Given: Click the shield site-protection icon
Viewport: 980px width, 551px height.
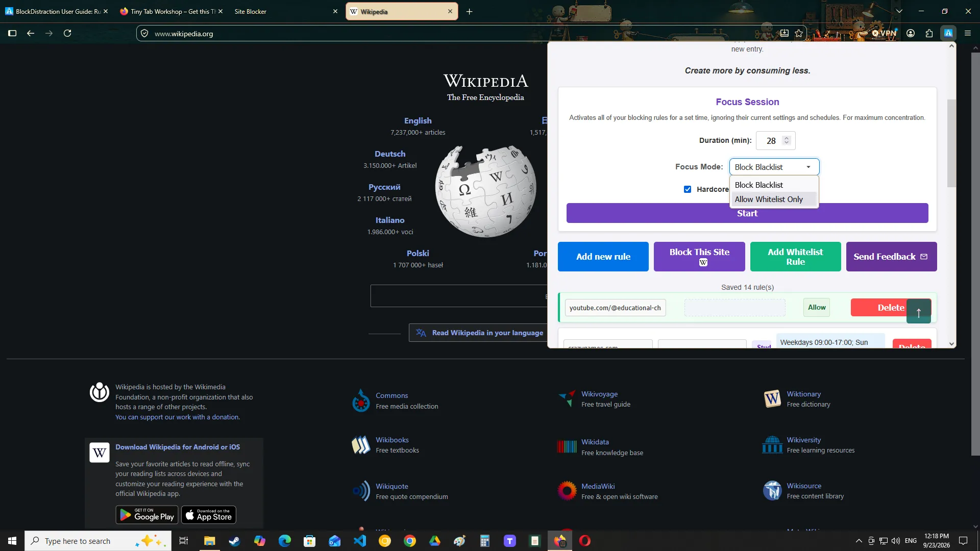Looking at the screenshot, I should (144, 33).
